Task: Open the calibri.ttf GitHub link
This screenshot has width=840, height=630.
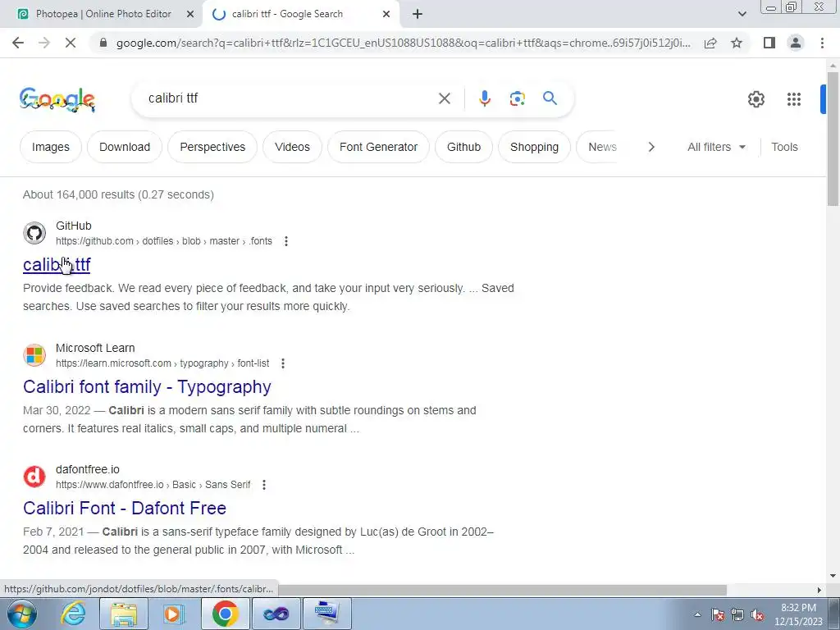Action: pos(57,265)
